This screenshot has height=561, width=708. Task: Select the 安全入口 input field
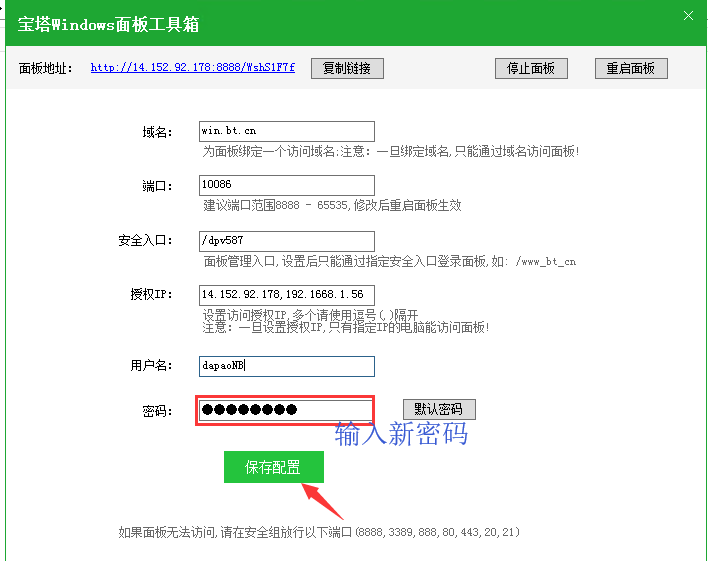click(x=287, y=241)
